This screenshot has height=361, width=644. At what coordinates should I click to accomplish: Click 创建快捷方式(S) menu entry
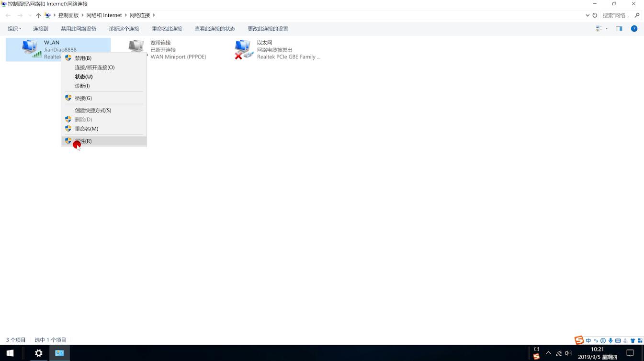click(x=104, y=110)
